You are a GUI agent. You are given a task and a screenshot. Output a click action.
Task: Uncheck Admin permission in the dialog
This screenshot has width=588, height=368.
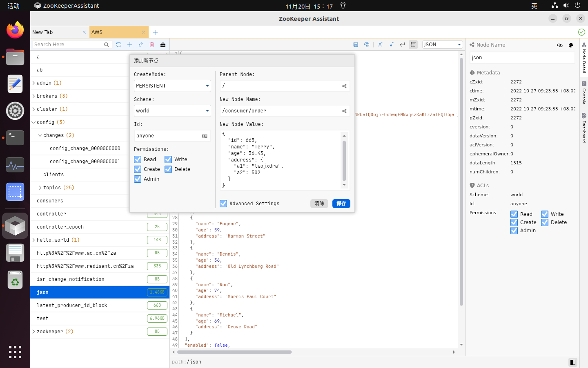pyautogui.click(x=138, y=179)
